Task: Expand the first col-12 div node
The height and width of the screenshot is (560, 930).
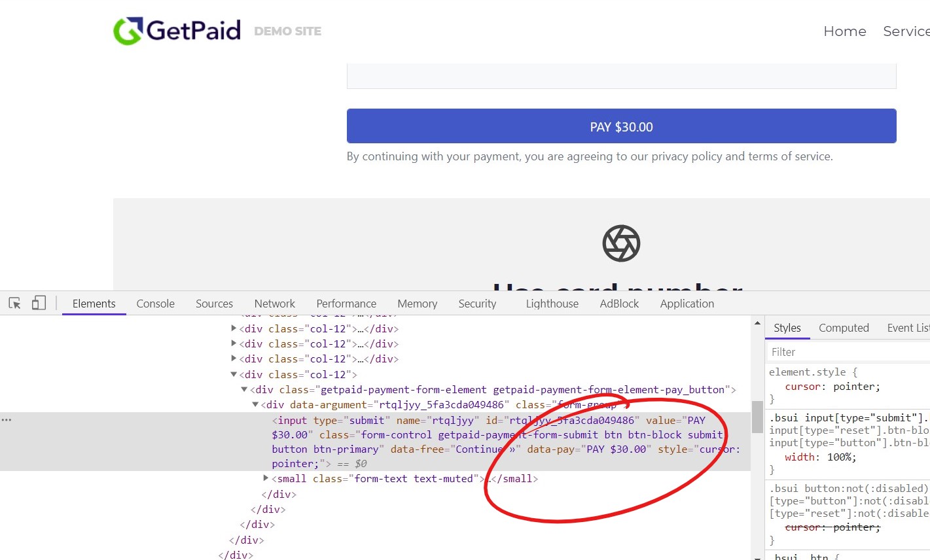Action: point(234,328)
